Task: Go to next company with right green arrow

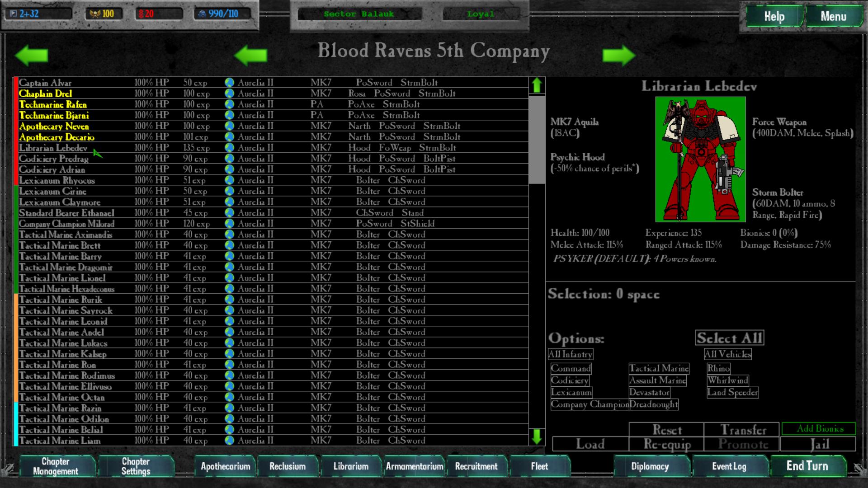Action: [x=619, y=56]
